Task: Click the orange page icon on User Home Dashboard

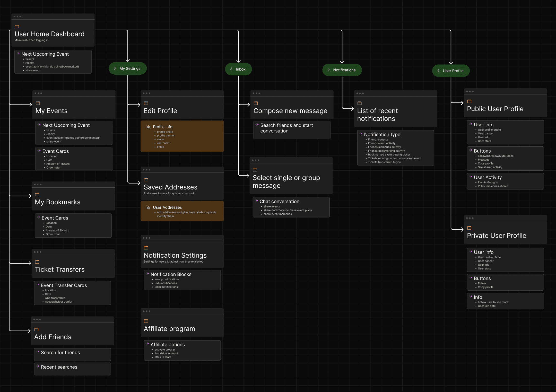Action: pyautogui.click(x=17, y=26)
